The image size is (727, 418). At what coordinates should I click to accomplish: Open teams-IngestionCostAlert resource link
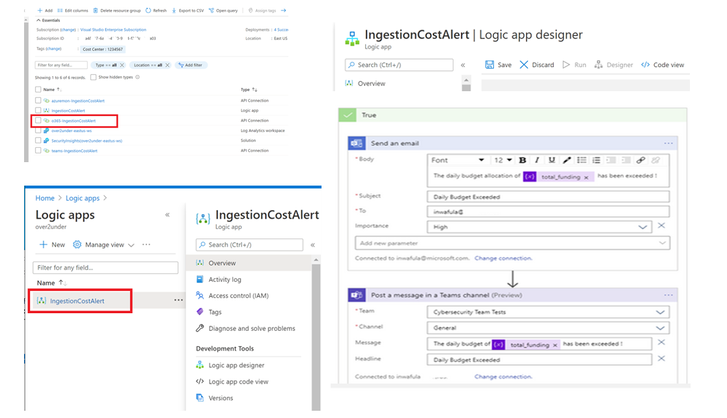74,151
